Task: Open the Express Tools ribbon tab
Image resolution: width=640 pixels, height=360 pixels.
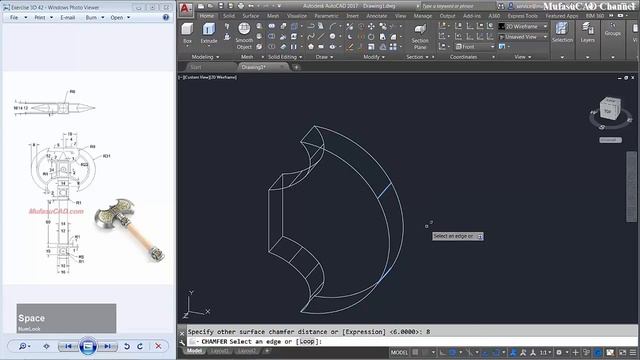Action: [x=522, y=16]
